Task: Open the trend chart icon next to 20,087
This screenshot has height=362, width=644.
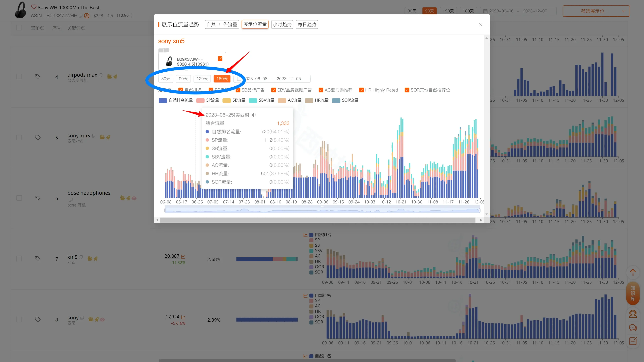Action: coord(183,256)
